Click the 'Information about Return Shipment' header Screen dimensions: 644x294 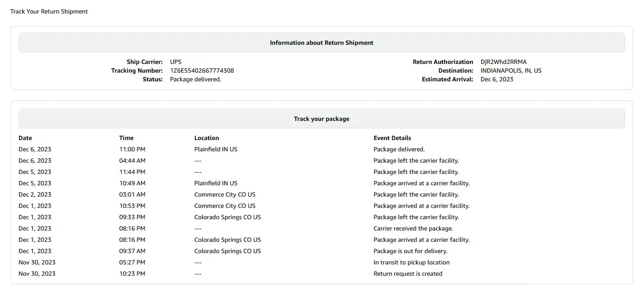(321, 43)
